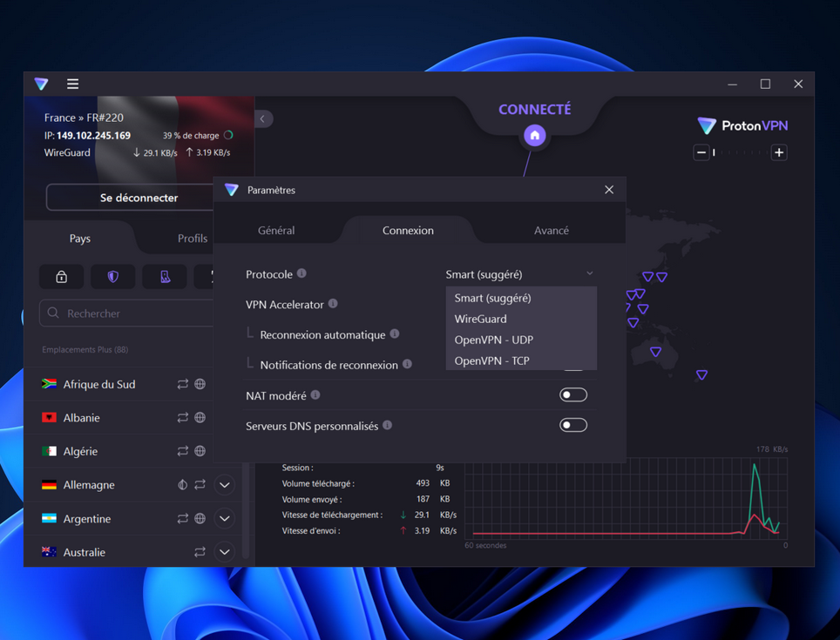This screenshot has height=640, width=840.
Task: Show info for Notifications de reconnexion
Action: point(407,364)
